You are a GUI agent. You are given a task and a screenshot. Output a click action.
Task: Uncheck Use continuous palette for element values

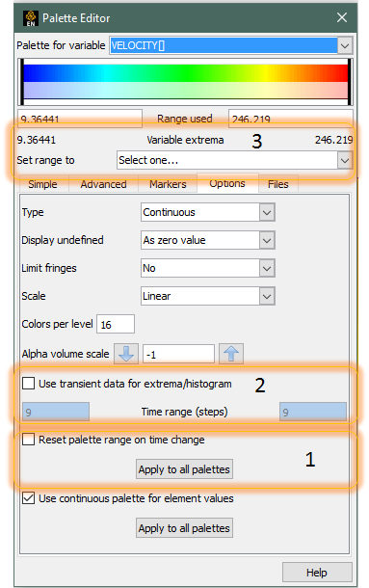29,498
